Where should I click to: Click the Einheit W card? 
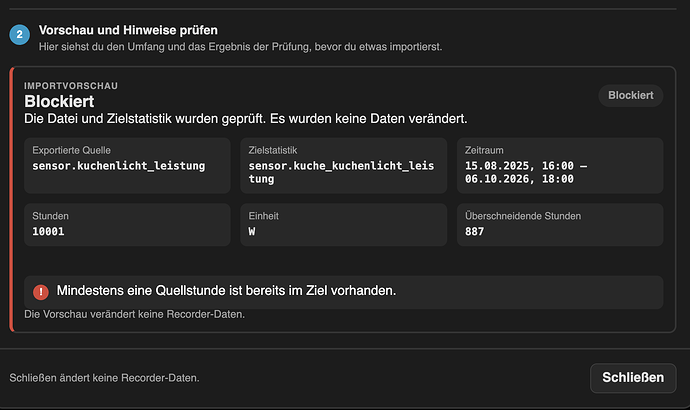point(343,224)
